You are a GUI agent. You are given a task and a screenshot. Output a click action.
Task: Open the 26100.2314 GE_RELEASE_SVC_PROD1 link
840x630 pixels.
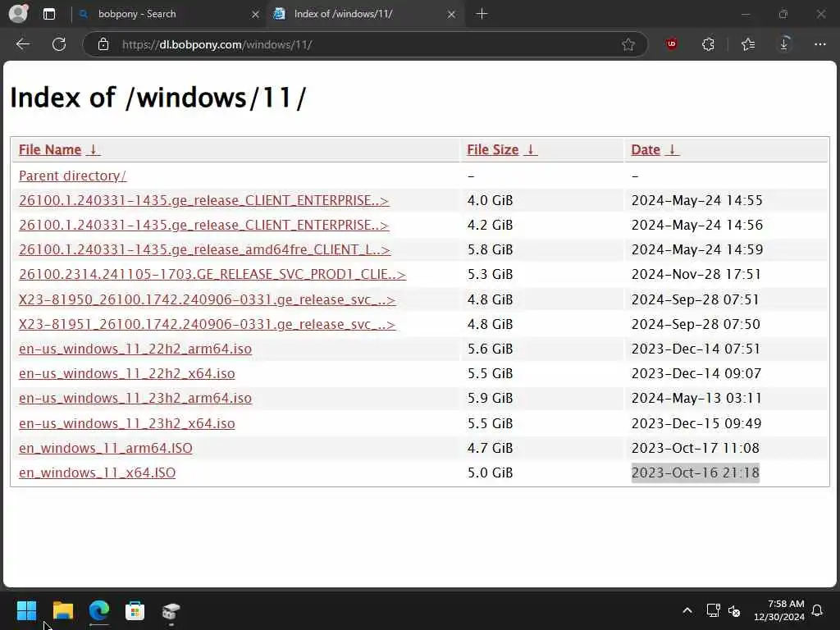point(212,274)
